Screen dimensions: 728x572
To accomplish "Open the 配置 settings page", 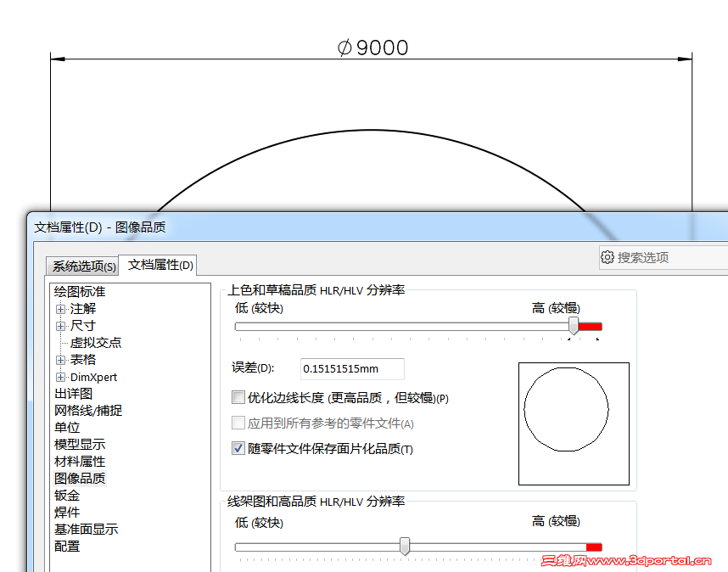I will click(67, 546).
